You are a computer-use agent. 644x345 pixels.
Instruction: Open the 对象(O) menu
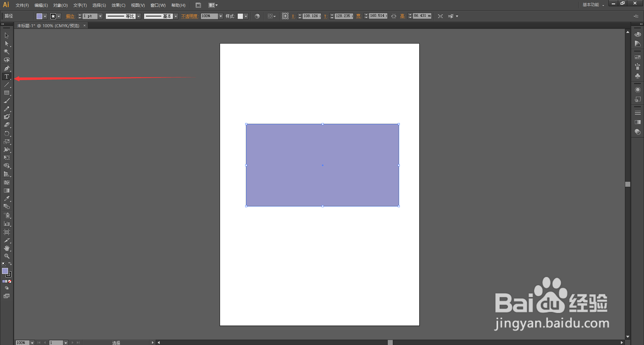[x=60, y=5]
